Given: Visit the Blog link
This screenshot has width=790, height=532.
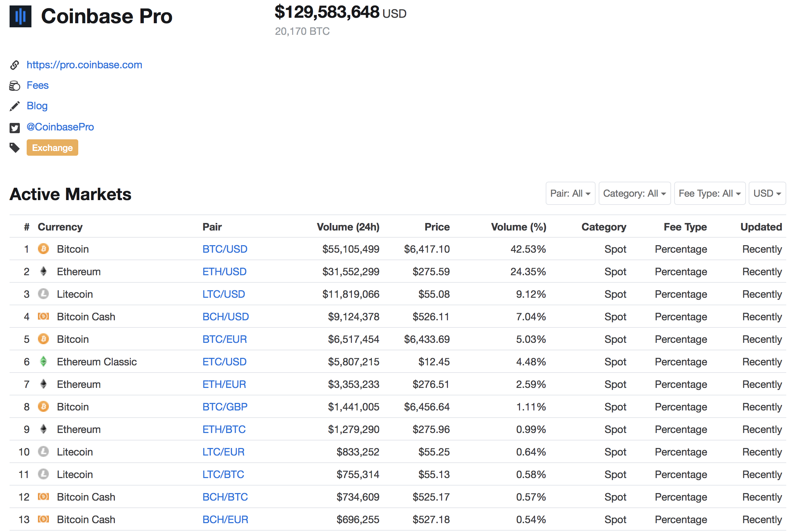Looking at the screenshot, I should click(37, 106).
